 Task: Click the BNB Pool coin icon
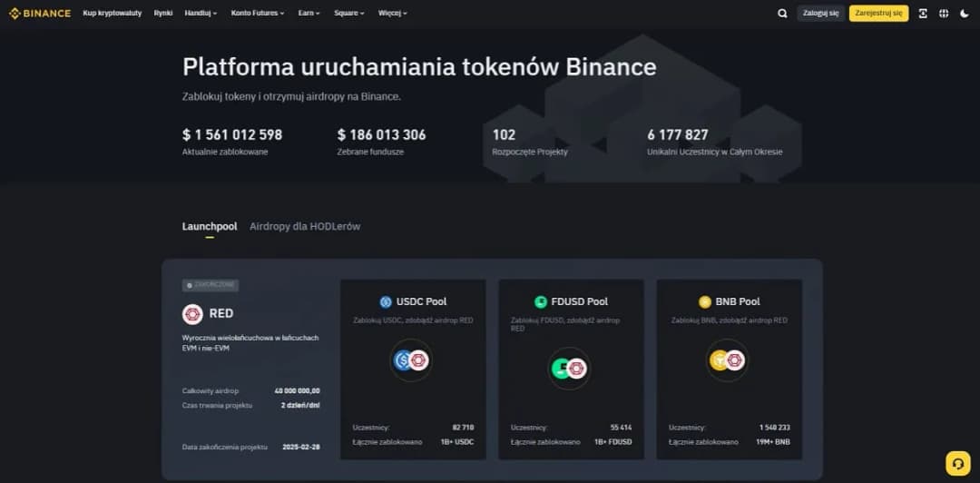point(705,301)
